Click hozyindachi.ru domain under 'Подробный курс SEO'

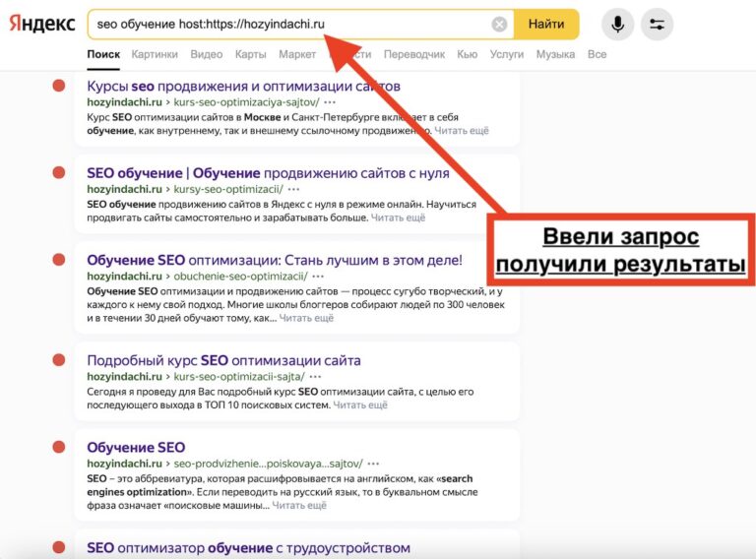point(124,376)
